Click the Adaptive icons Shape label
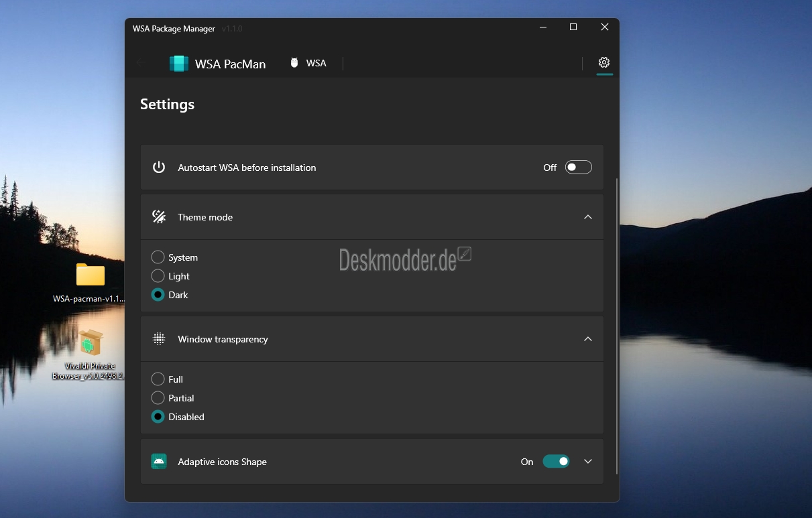The width and height of the screenshot is (812, 518). [x=222, y=462]
